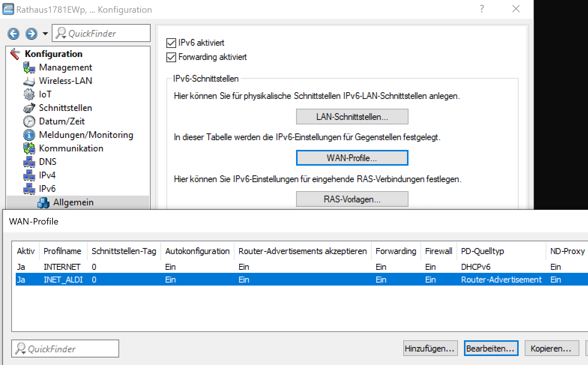Click the IPv4 network icon

[29, 175]
